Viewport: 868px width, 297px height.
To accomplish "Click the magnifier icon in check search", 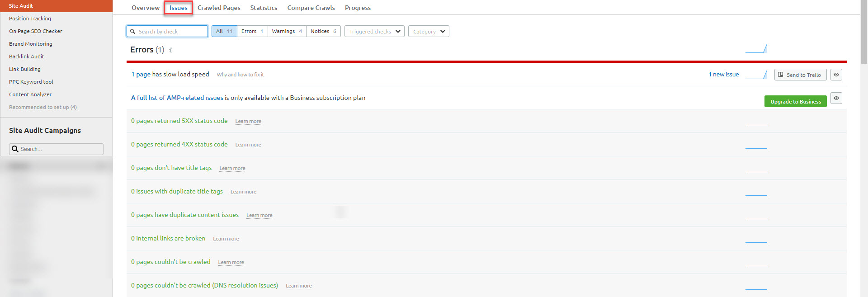I will tap(132, 31).
